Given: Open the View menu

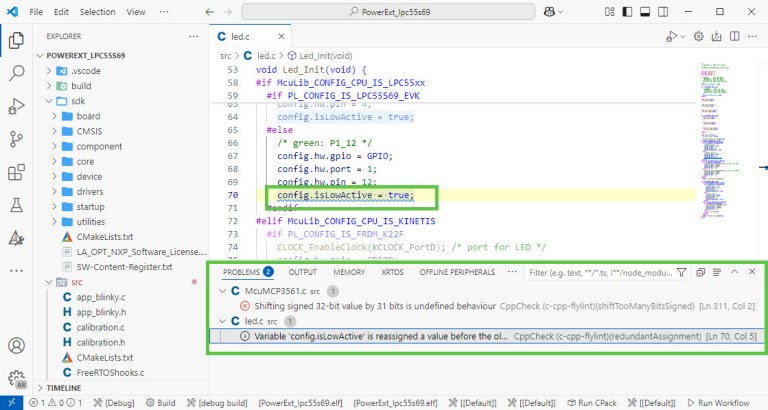Looking at the screenshot, I should coord(136,12).
